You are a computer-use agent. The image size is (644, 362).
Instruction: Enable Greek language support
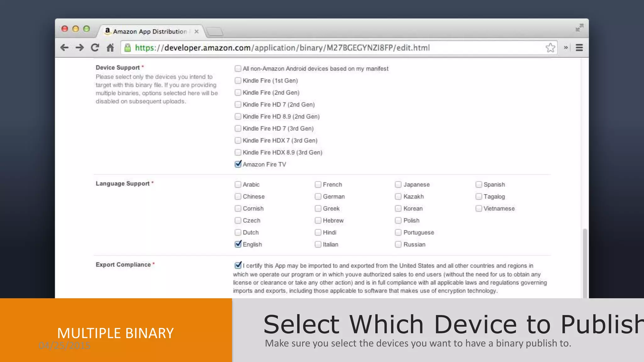(318, 208)
